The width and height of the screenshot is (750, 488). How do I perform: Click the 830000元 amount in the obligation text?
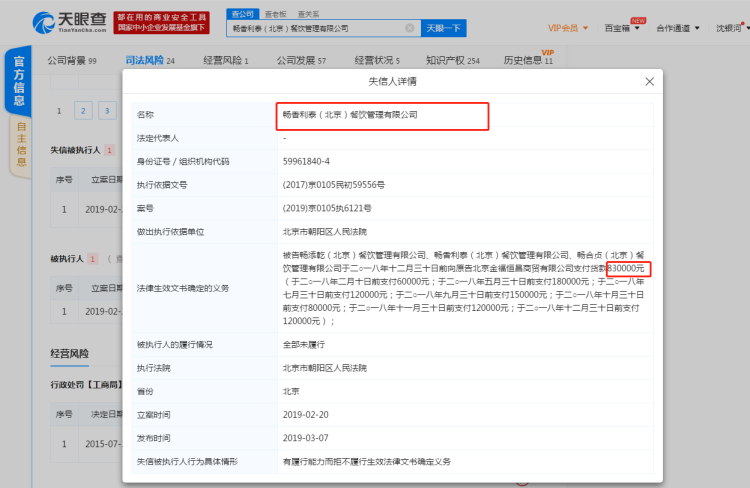pyautogui.click(x=626, y=268)
